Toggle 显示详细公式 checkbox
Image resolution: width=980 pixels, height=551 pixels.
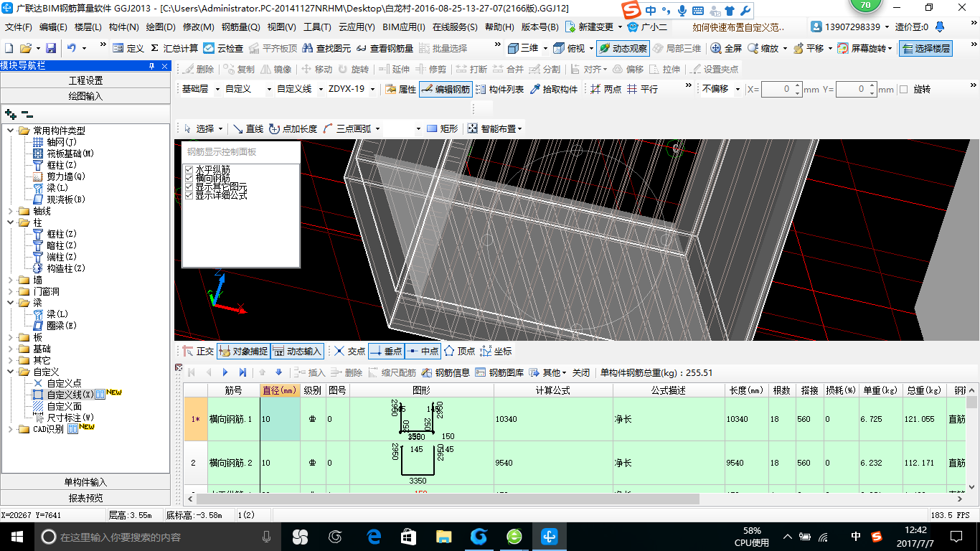189,195
